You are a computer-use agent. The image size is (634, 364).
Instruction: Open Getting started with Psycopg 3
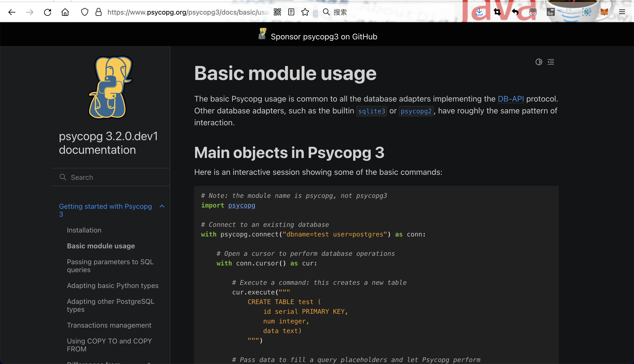pyautogui.click(x=105, y=210)
